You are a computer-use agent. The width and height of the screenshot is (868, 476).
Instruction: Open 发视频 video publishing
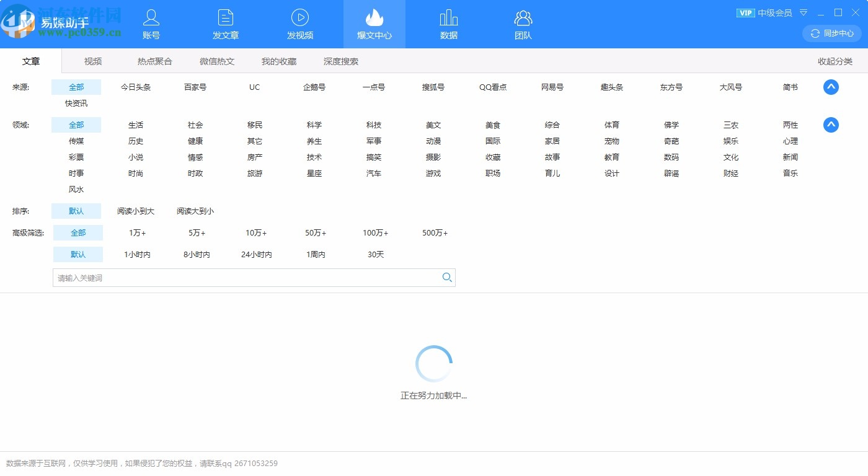(x=300, y=24)
